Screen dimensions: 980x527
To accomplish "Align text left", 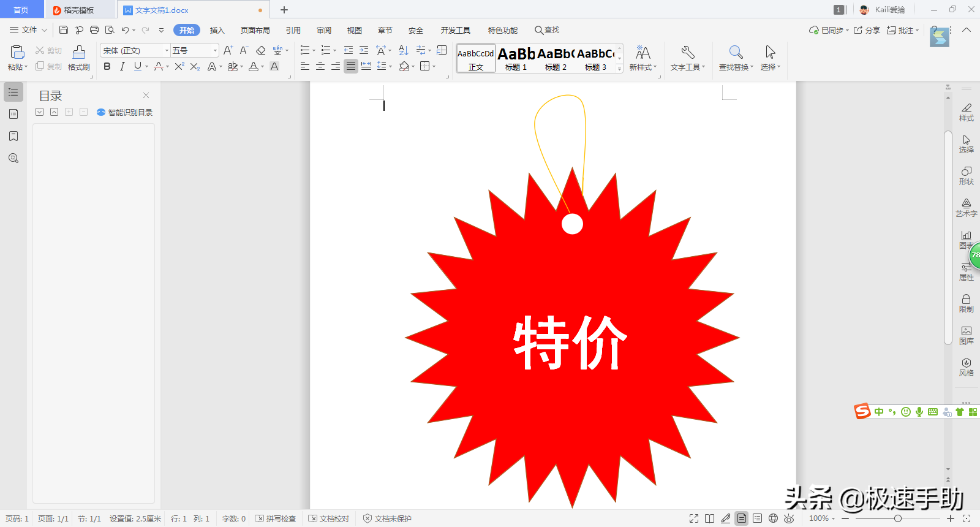I will [x=305, y=66].
